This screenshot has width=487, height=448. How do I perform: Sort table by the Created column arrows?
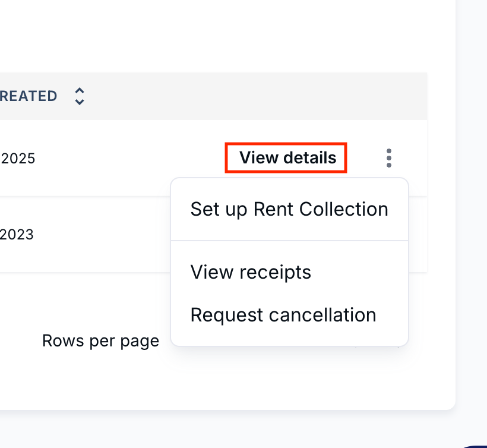[80, 96]
